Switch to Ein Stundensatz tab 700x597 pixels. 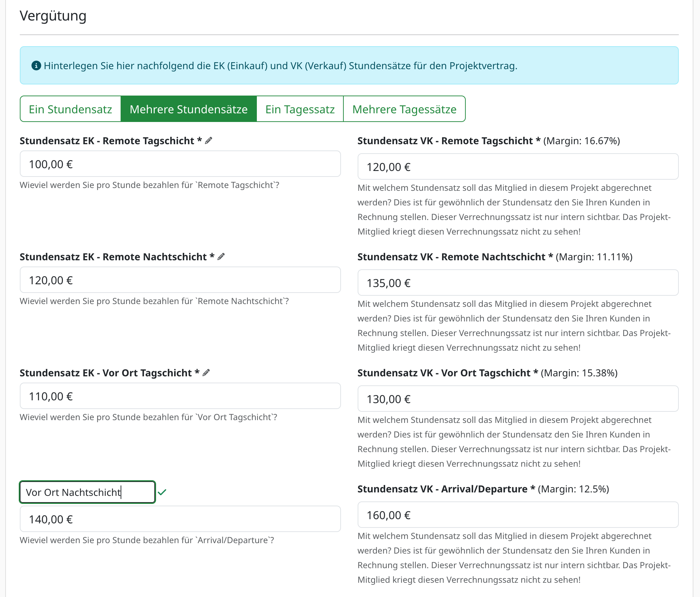[71, 109]
